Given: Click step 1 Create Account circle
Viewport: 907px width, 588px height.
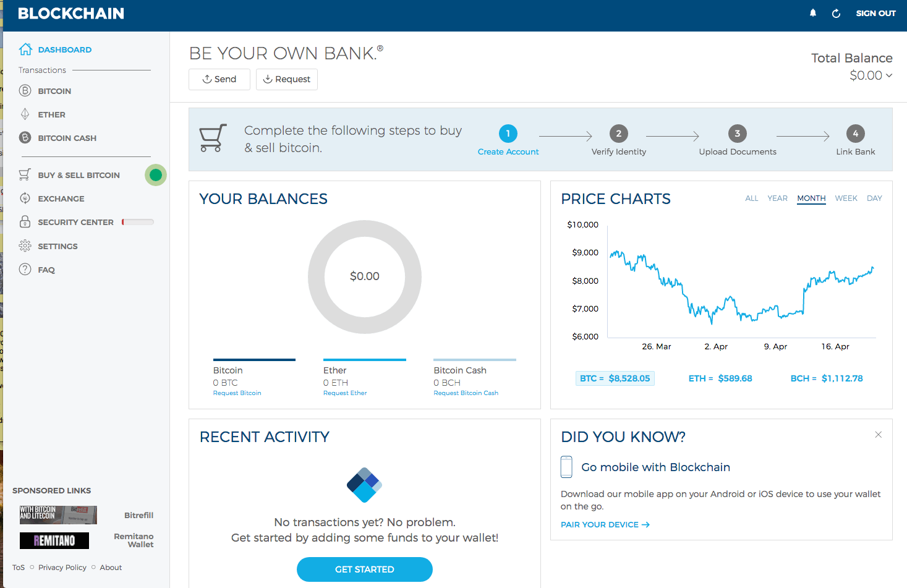Looking at the screenshot, I should (x=508, y=134).
